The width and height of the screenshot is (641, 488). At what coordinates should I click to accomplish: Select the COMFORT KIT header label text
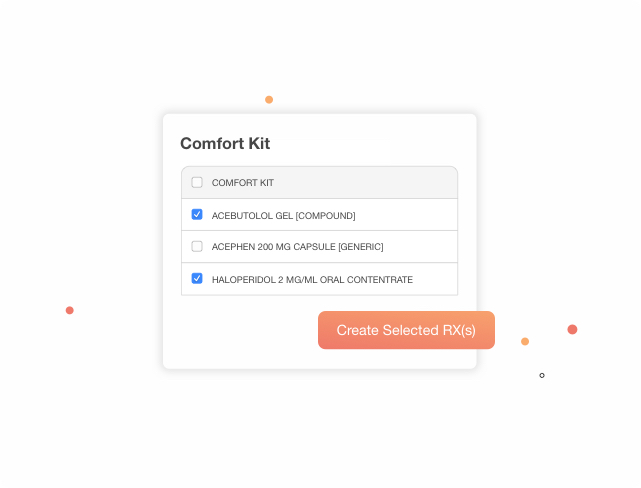coord(243,183)
